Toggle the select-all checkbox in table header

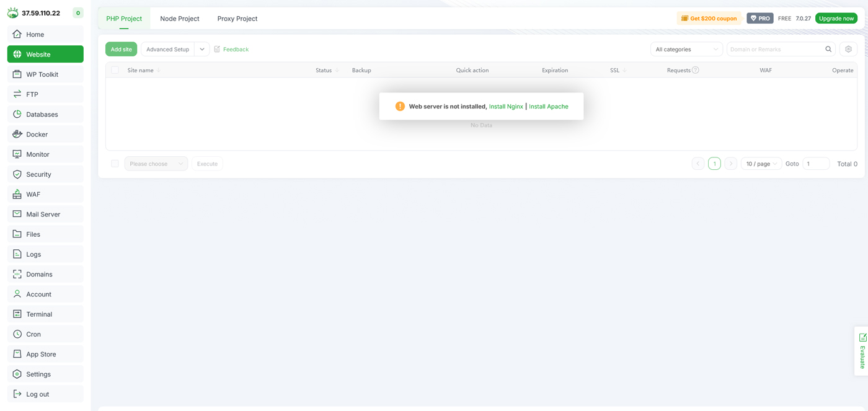115,71
